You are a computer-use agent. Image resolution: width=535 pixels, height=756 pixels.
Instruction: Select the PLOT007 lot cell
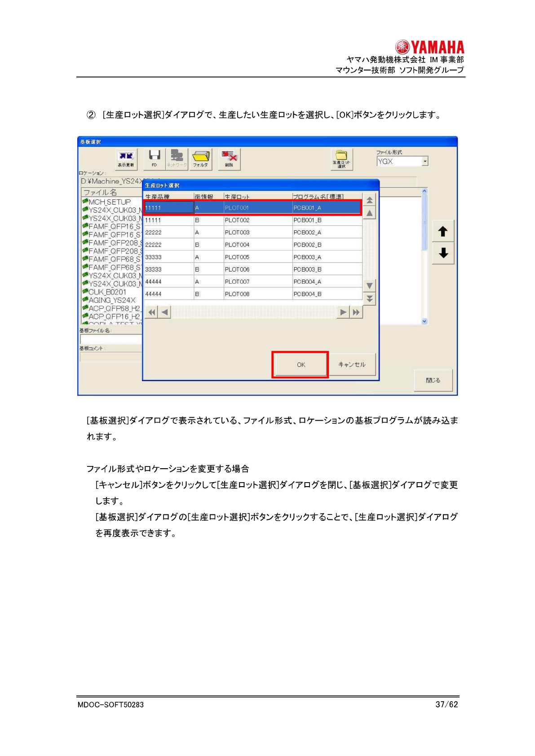pyautogui.click(x=258, y=281)
